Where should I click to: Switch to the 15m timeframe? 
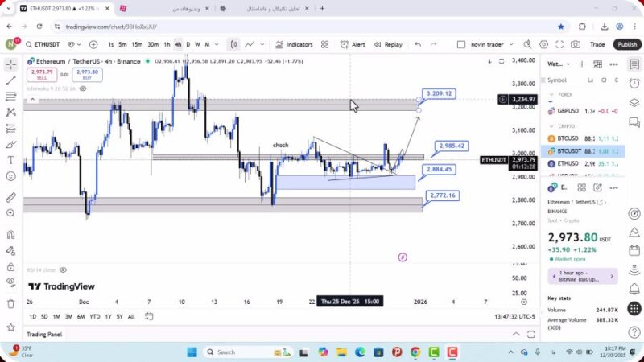[x=138, y=45]
